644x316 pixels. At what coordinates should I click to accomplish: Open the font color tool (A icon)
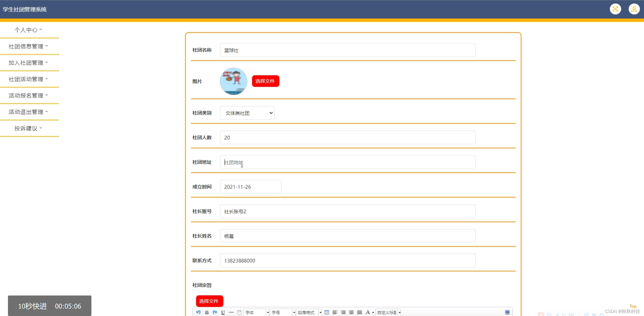[368, 312]
